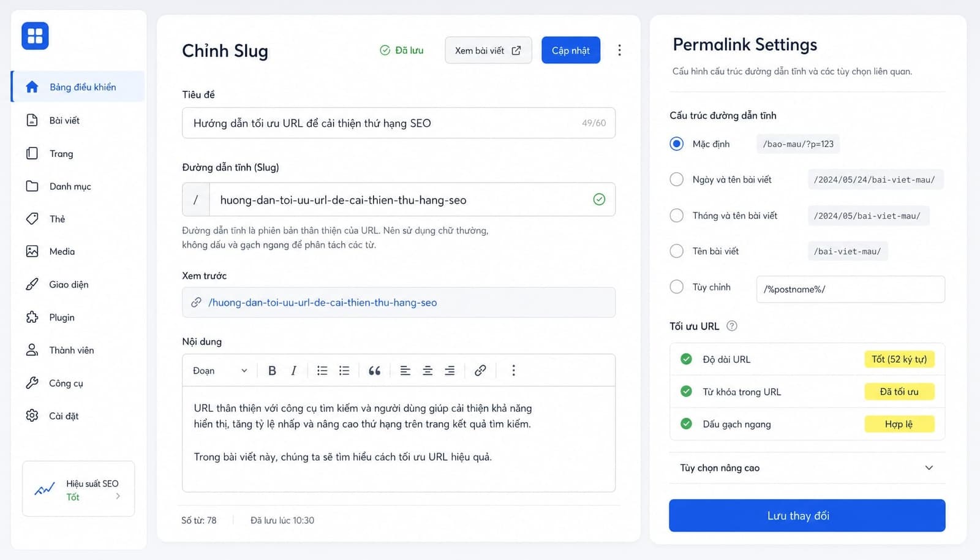
Task: Insert a block quote
Action: tap(374, 371)
